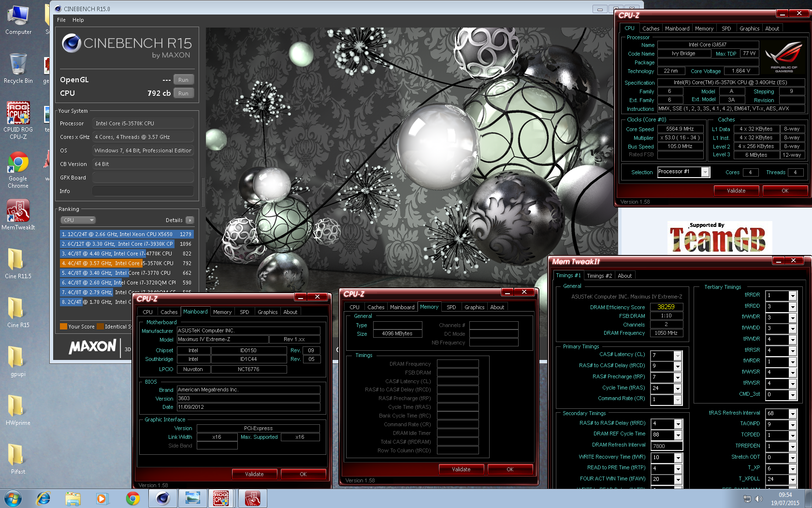Select the i7-4770K ranking row scoring 822
812x508 pixels.
(127, 254)
